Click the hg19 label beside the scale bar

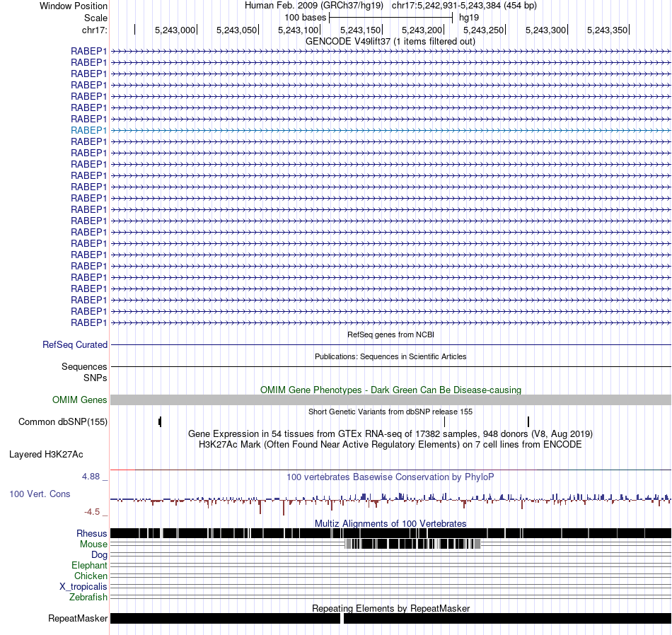469,18
